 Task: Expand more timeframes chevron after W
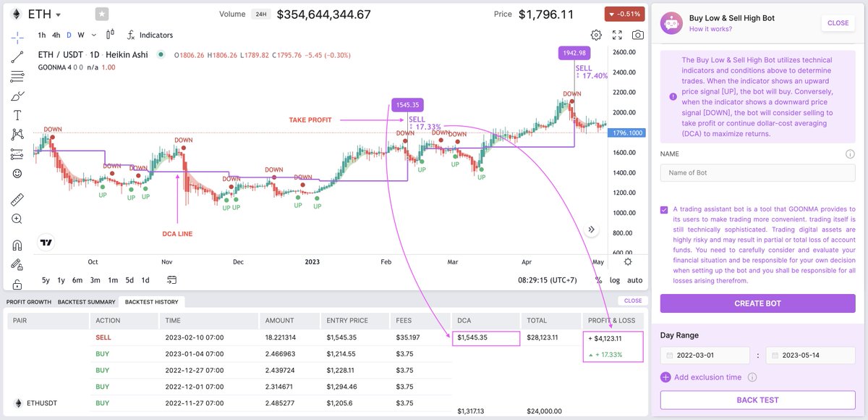coord(93,35)
